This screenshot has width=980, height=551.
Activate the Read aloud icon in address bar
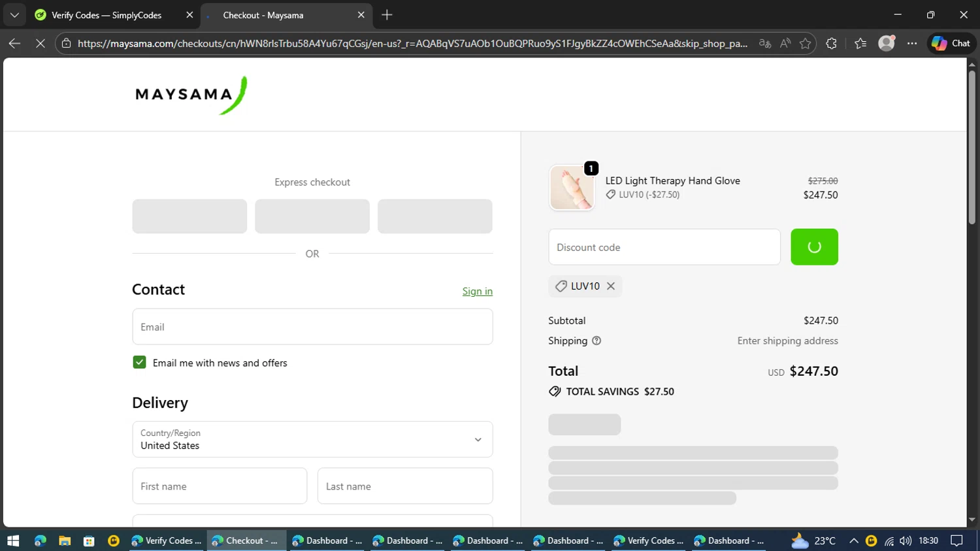[785, 43]
